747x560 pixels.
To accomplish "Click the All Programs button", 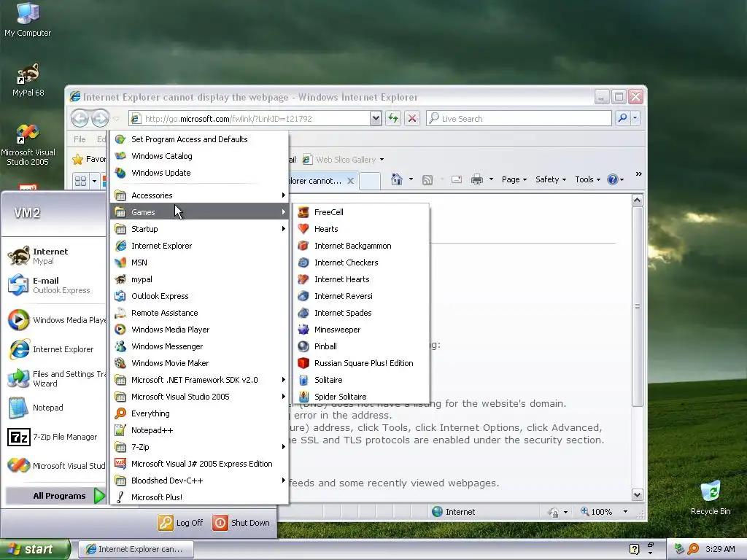I will tap(55, 496).
